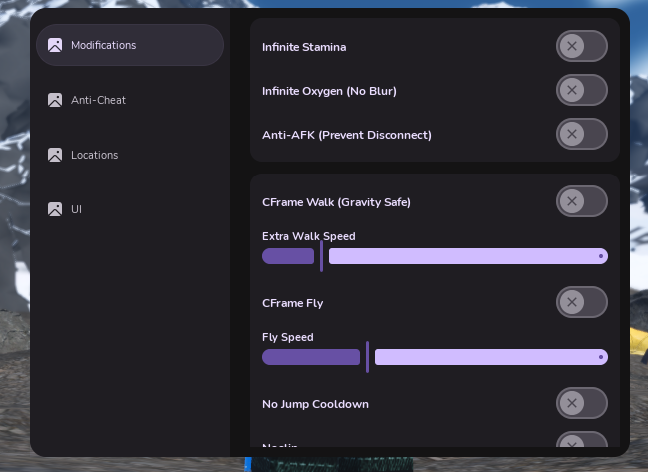Viewport: 648px width, 472px height.
Task: Toggle the partially visible Noclip switch
Action: [582, 439]
